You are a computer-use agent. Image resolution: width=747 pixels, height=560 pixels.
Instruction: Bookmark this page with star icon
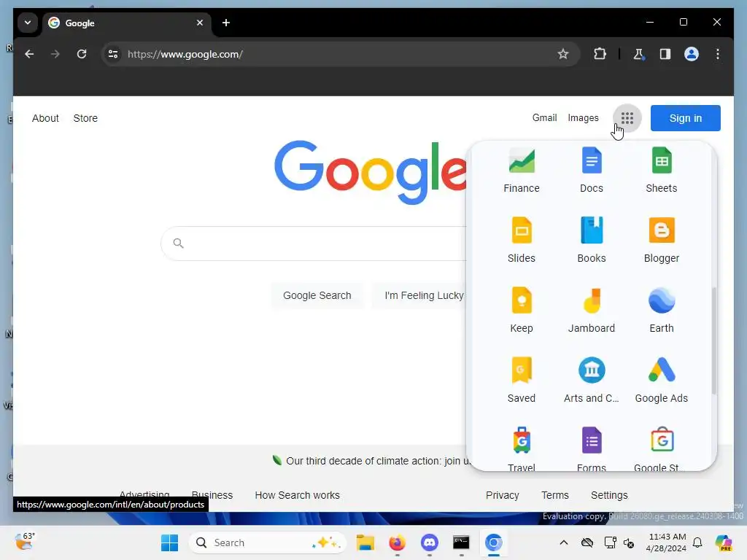(x=562, y=54)
